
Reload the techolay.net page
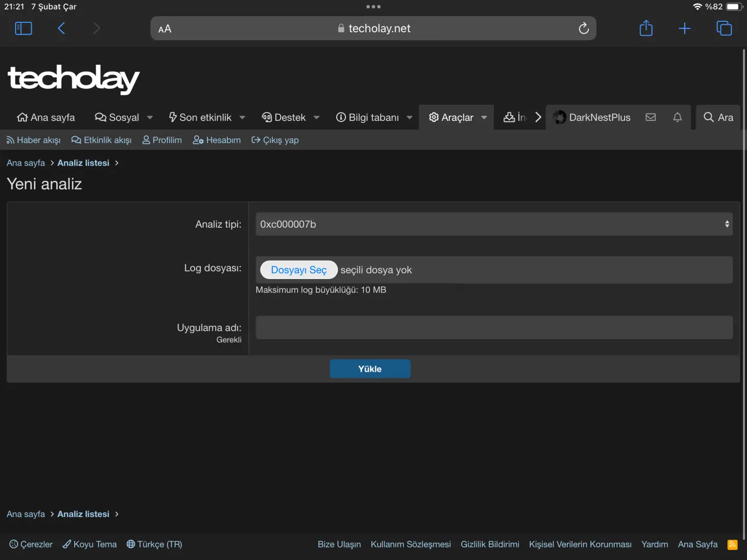[x=584, y=29]
